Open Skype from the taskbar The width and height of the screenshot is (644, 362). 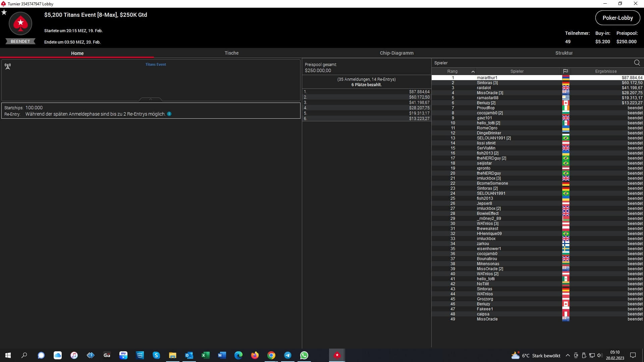156,355
